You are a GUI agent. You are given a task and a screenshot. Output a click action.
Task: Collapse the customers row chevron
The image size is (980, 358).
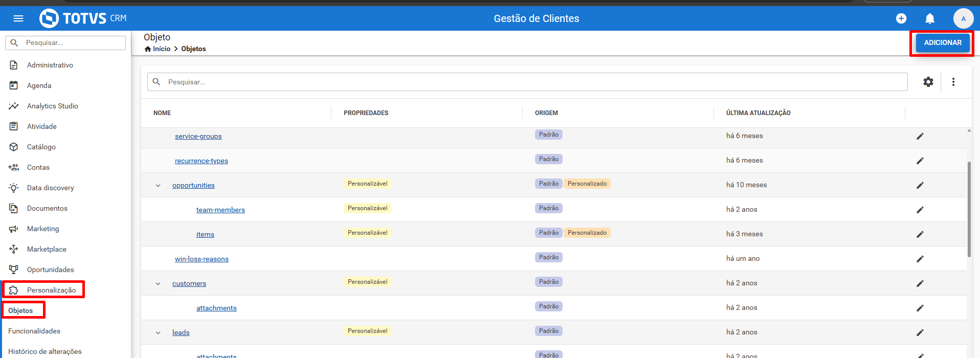pos(158,284)
